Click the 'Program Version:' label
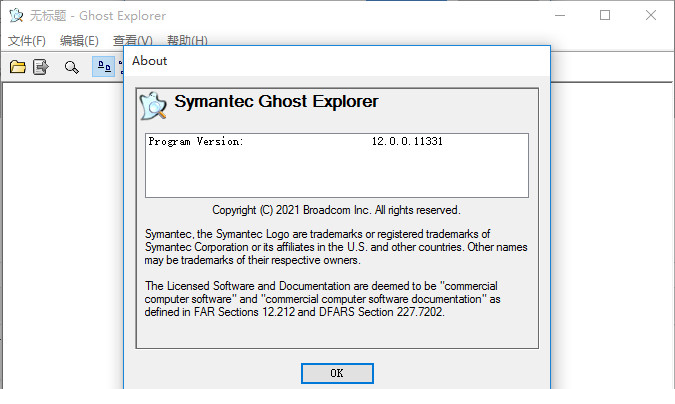This screenshot has height=404, width=675. pyautogui.click(x=196, y=141)
